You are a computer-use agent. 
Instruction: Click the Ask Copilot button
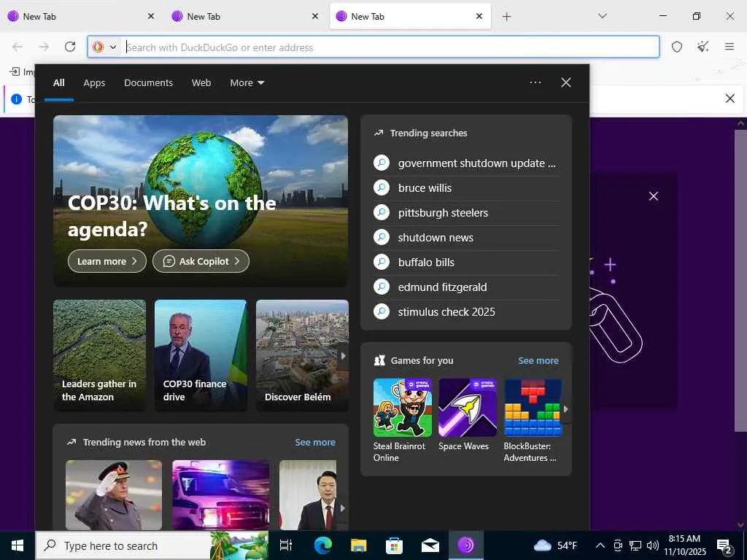[201, 261]
